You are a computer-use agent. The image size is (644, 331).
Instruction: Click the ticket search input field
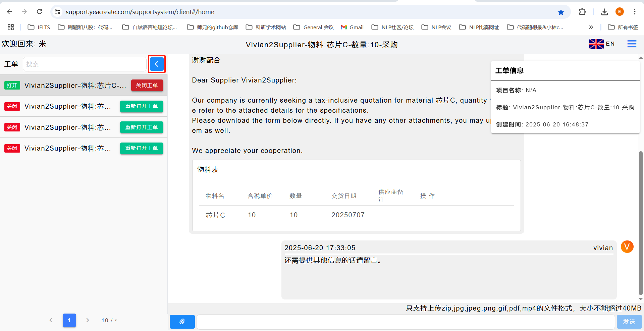click(x=85, y=64)
